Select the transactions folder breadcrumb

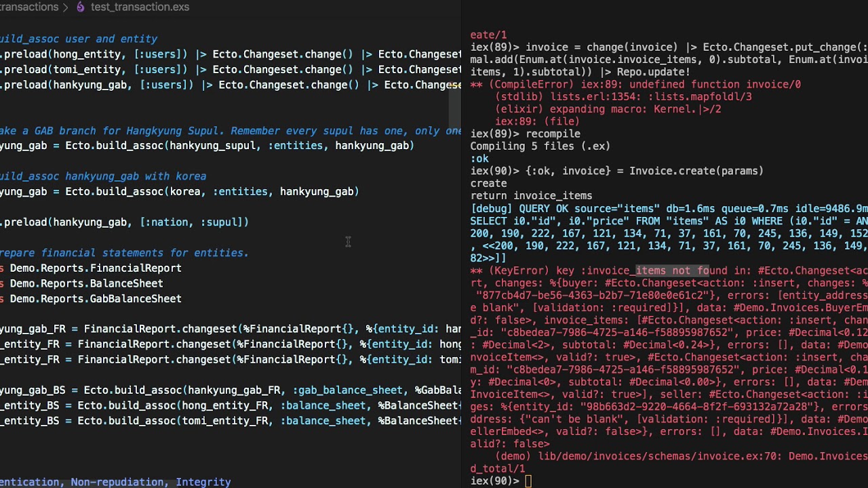pyautogui.click(x=29, y=7)
